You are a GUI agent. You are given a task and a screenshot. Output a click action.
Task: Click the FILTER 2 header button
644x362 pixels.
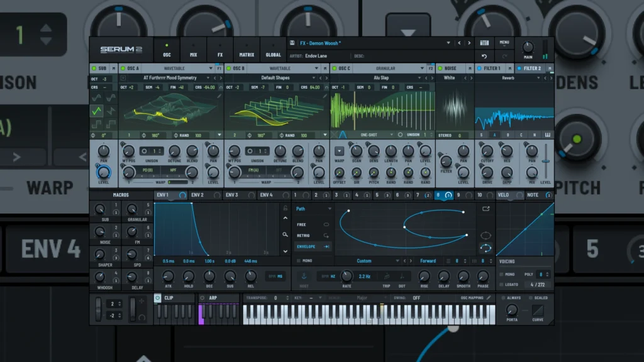(x=532, y=68)
